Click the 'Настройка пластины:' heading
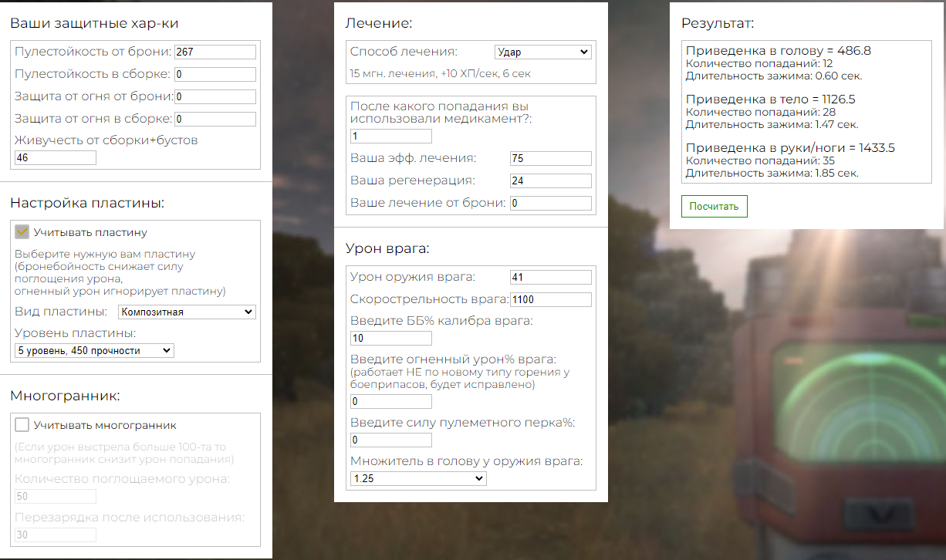 coord(87,203)
